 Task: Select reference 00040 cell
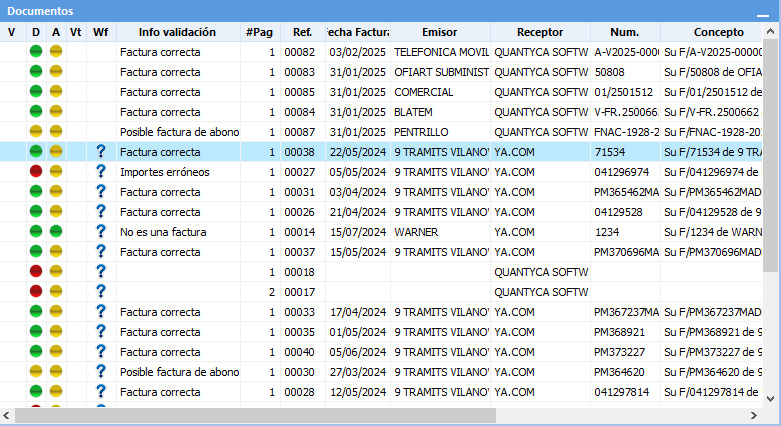pos(303,352)
